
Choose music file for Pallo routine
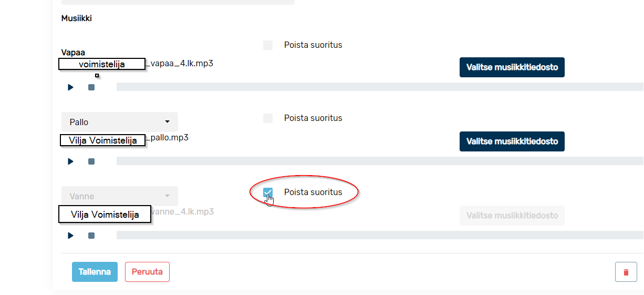pyautogui.click(x=512, y=141)
